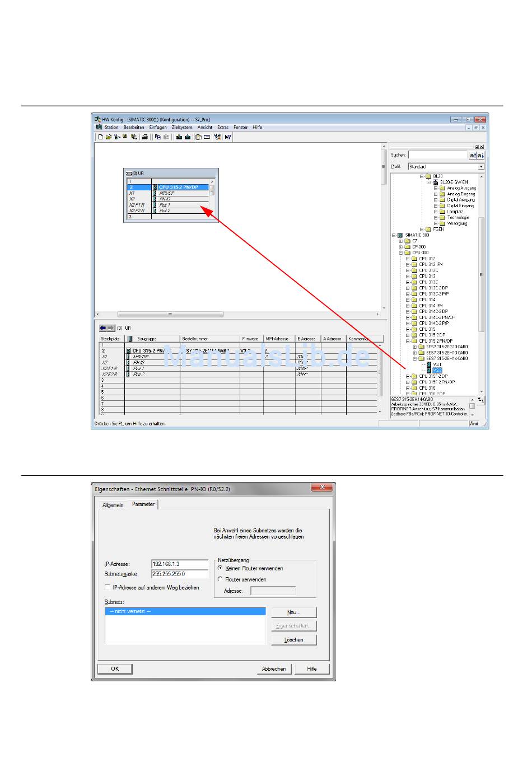Toggle the hardware catalog toolbar icon
The height and width of the screenshot is (772, 532).
pos(198,137)
